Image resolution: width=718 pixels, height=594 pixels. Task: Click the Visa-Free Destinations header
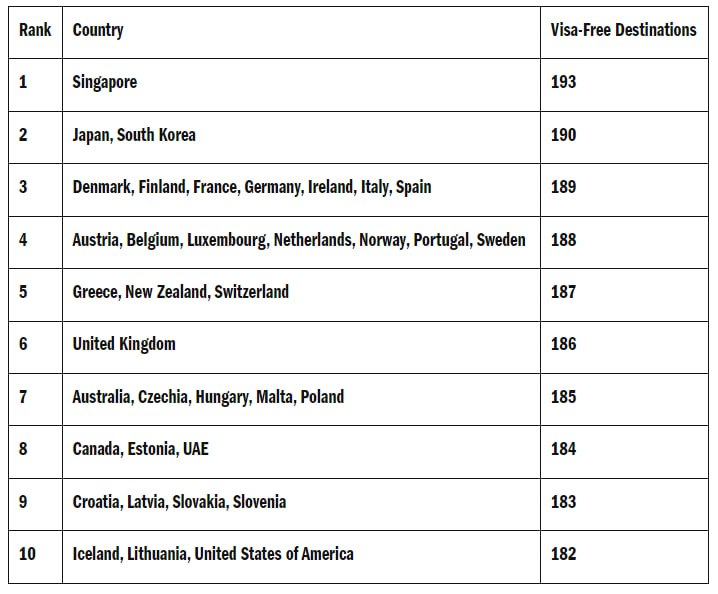[x=623, y=30]
